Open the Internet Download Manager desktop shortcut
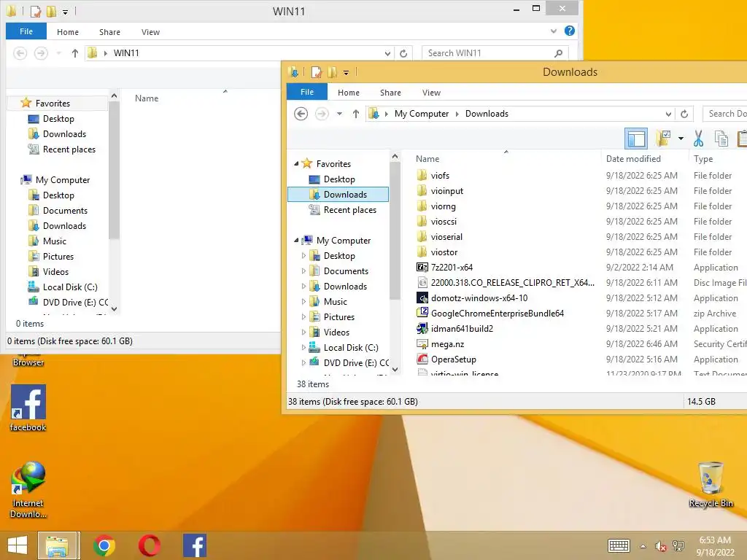The width and height of the screenshot is (747, 560). click(28, 489)
